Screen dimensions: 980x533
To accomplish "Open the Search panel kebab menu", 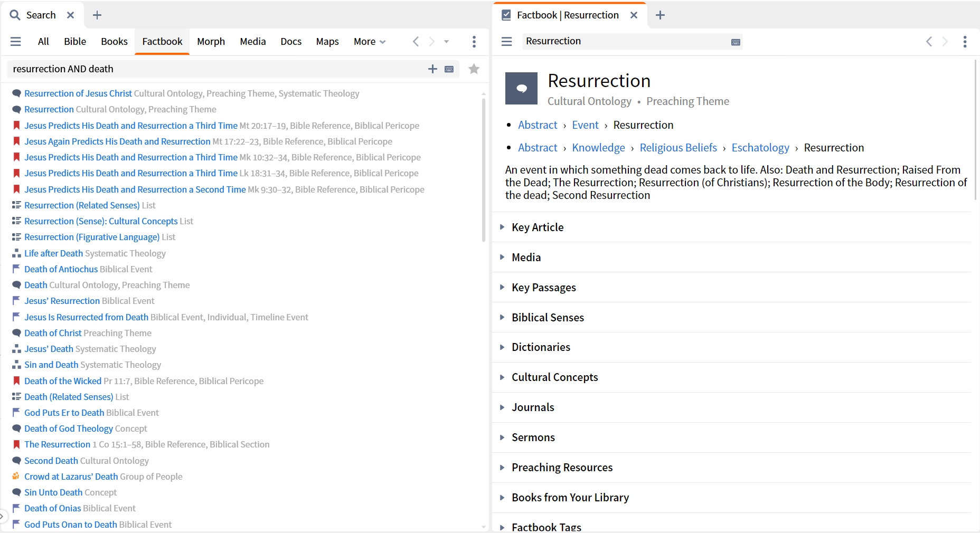I will (474, 42).
